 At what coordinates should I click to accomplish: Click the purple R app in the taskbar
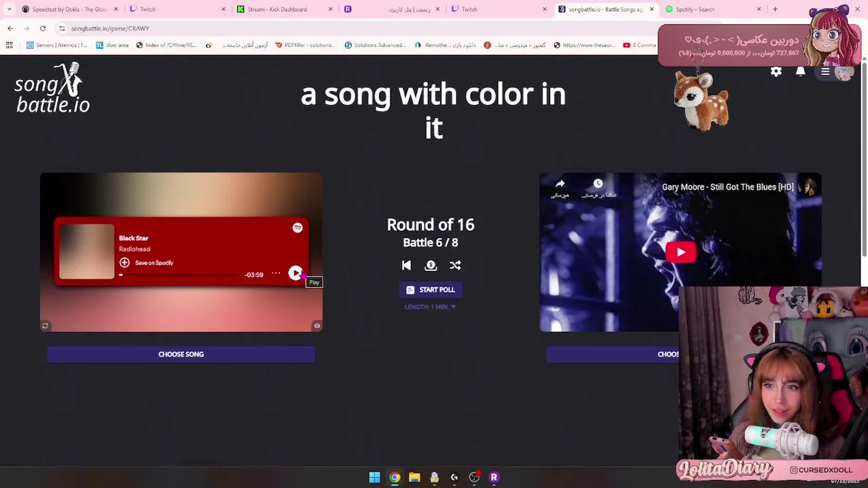tap(494, 477)
